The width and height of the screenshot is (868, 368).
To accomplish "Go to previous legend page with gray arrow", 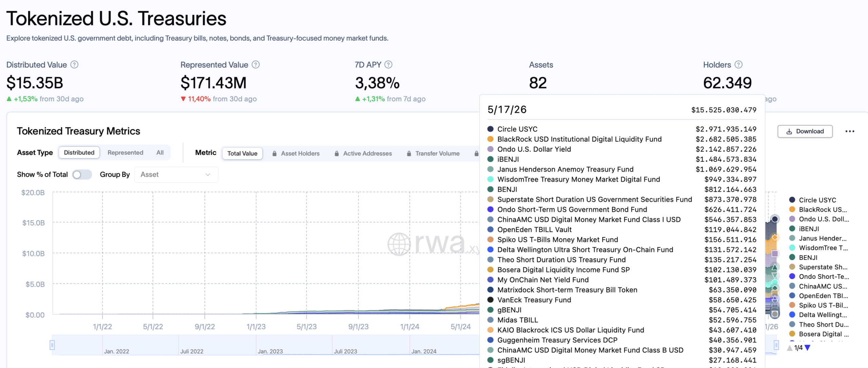I will [x=790, y=348].
